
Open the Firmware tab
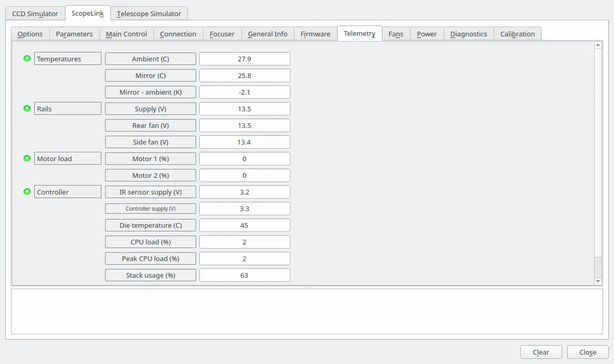tap(316, 34)
